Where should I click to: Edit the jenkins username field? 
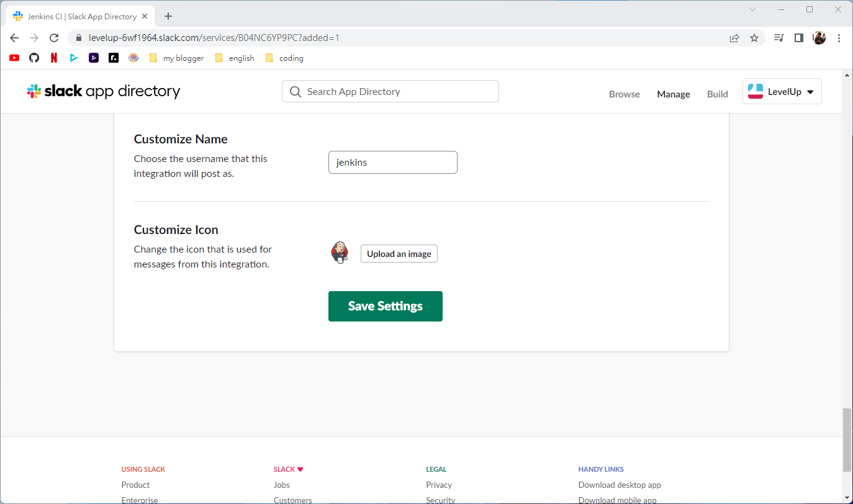click(x=393, y=162)
